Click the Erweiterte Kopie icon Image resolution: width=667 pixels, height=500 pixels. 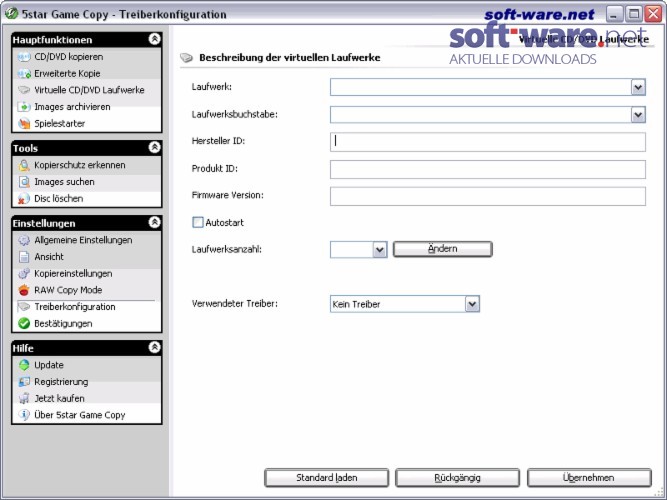click(24, 74)
